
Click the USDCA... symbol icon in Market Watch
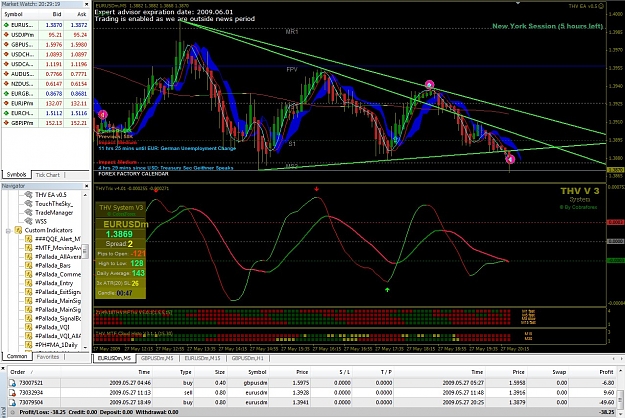click(6, 64)
